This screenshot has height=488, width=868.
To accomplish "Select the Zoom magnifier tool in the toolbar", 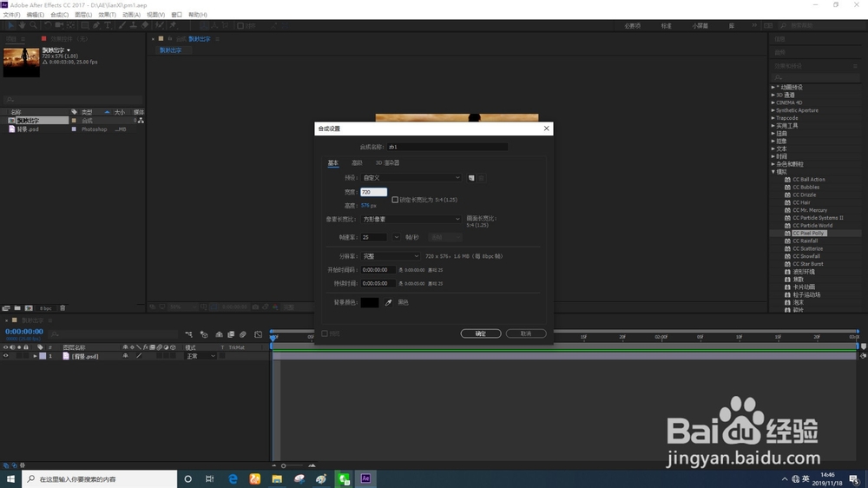I will click(33, 25).
